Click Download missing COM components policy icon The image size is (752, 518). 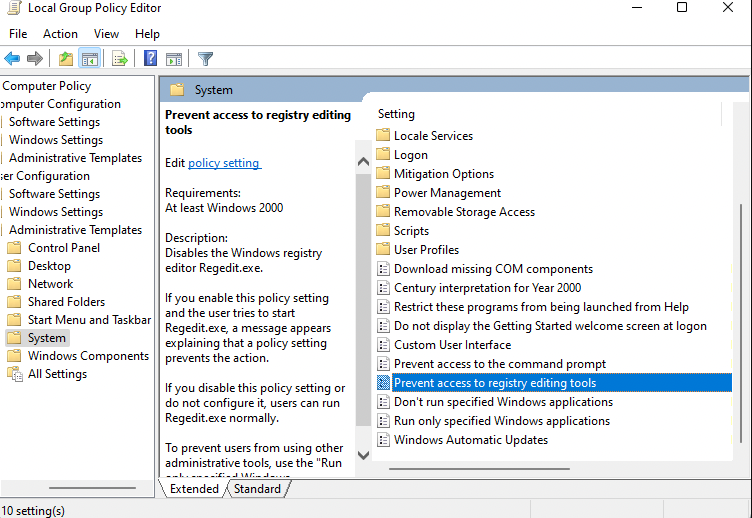[383, 269]
